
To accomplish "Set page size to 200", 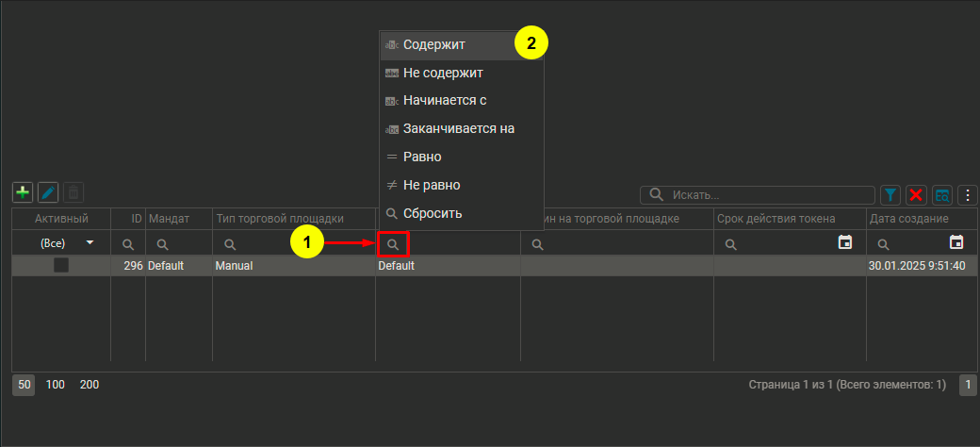I will point(90,385).
